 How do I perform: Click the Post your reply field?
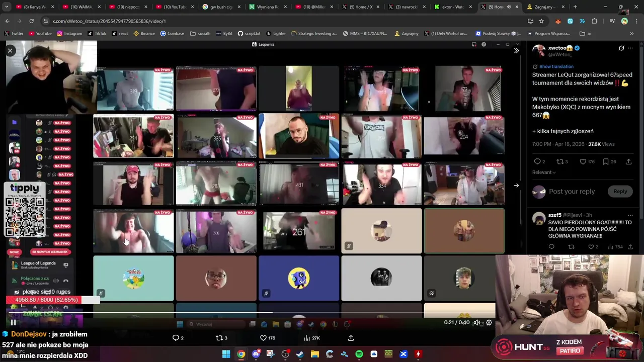pyautogui.click(x=572, y=192)
